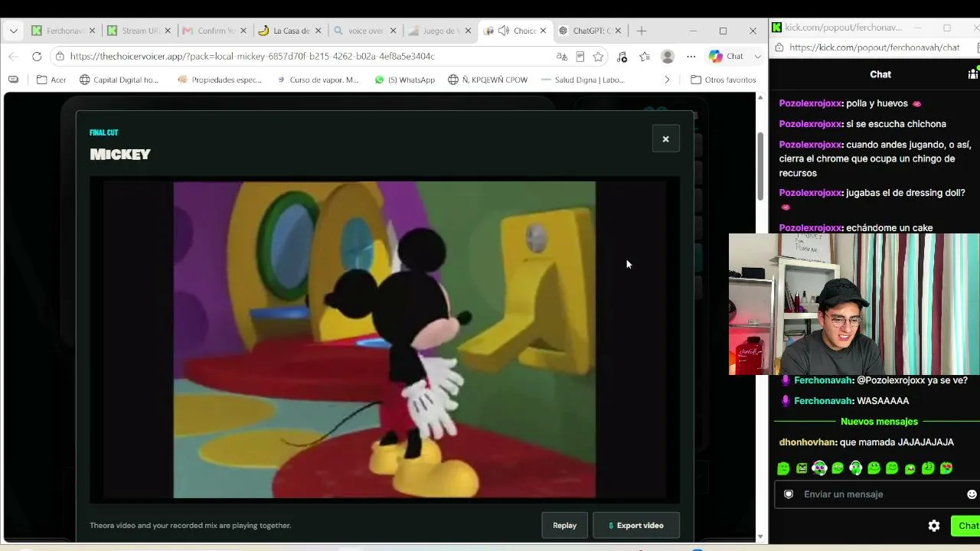Open browser settings and more menu
Image resolution: width=980 pixels, height=551 pixels.
point(691,56)
